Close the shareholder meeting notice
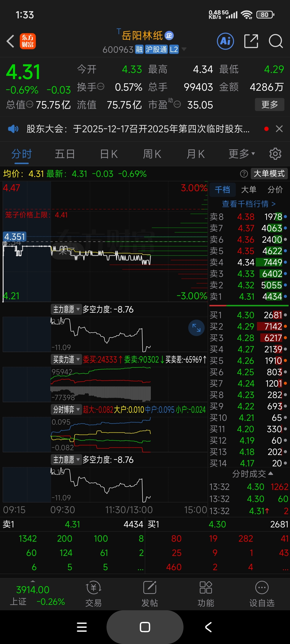The height and width of the screenshot is (644, 290). [279, 129]
